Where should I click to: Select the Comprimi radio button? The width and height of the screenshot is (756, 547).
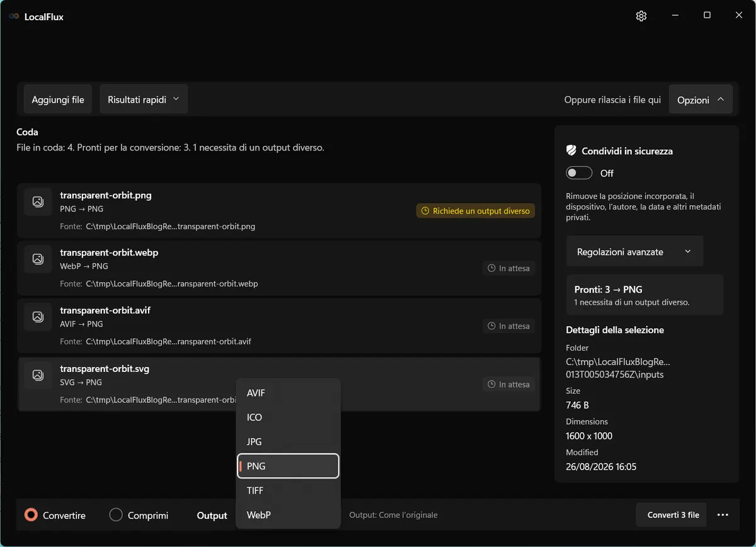(116, 515)
